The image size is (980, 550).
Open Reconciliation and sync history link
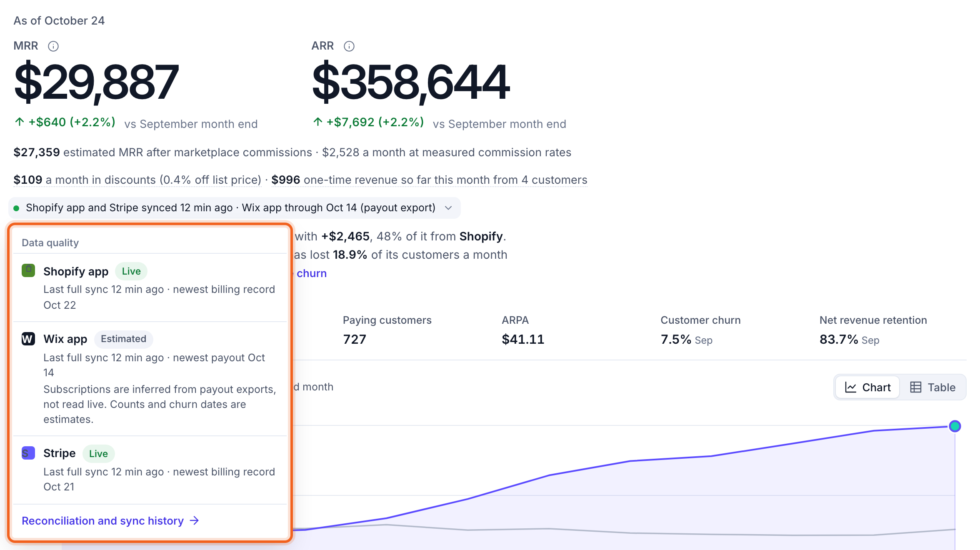pyautogui.click(x=110, y=520)
